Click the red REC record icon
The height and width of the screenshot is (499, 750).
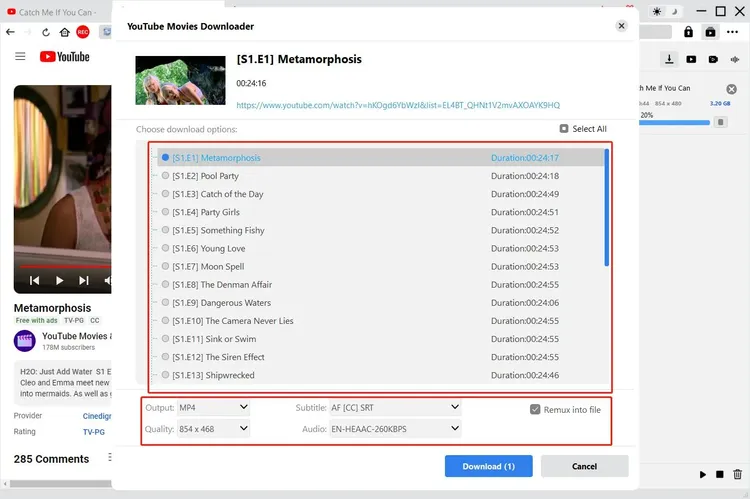coord(83,32)
